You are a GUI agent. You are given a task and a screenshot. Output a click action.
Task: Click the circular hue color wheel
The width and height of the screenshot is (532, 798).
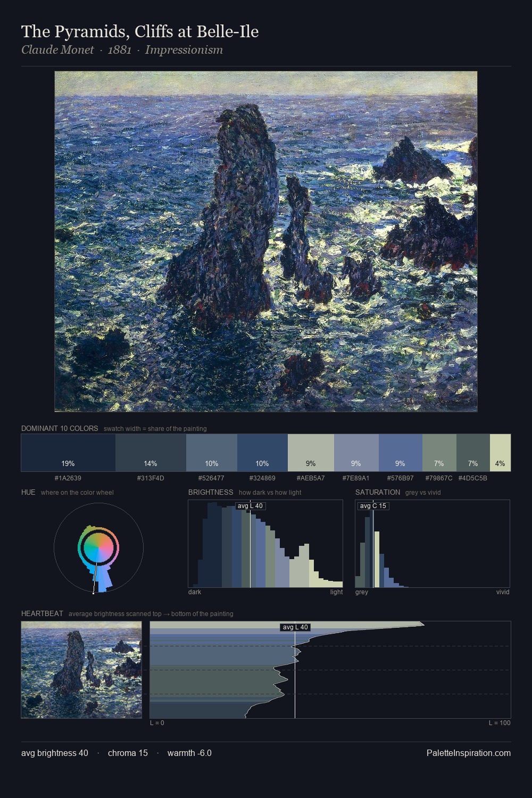(x=98, y=547)
